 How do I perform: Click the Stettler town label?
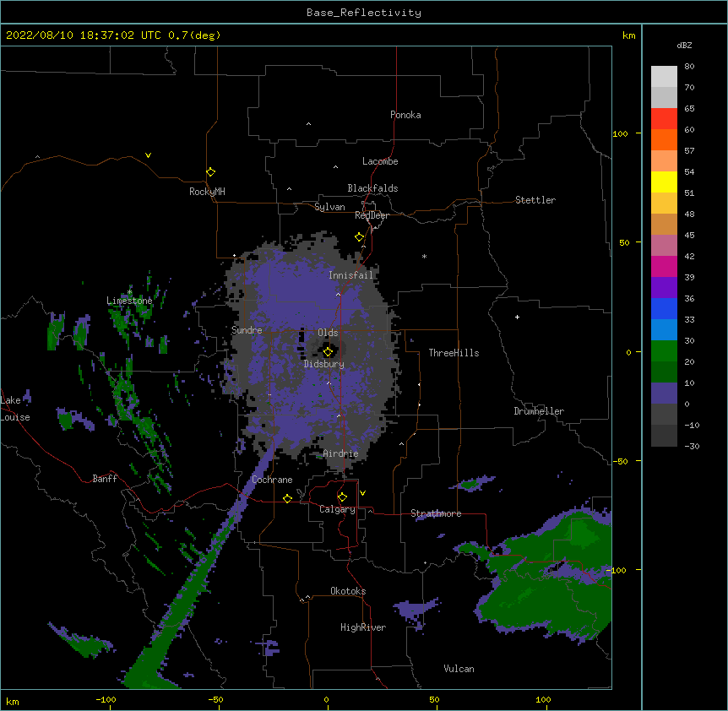535,200
